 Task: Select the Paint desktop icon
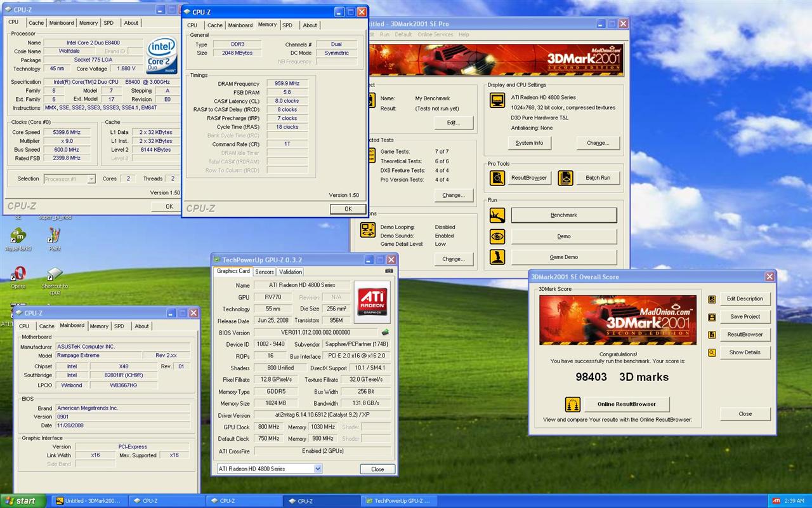tap(55, 239)
